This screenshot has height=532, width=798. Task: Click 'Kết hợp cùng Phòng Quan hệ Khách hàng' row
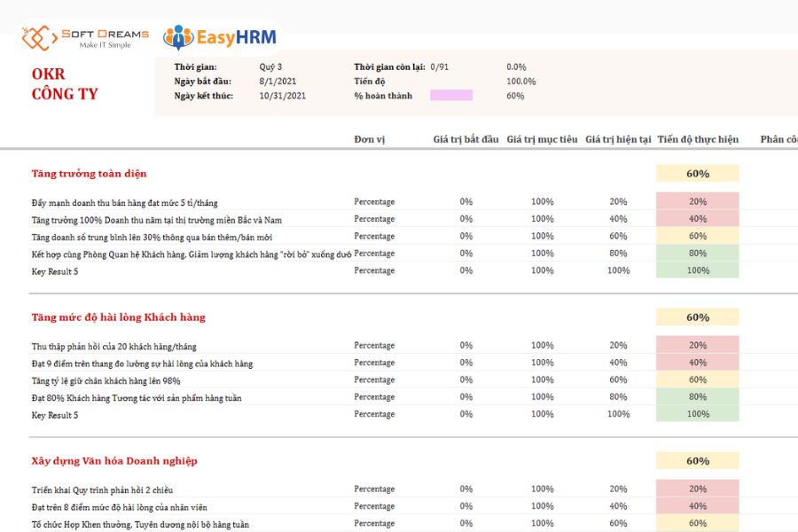(x=192, y=254)
